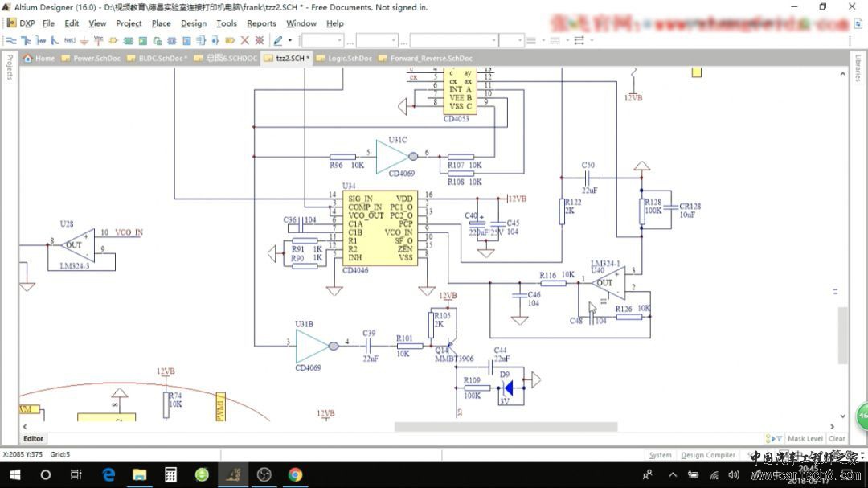
Task: Place a GND power port
Action: 84,40
